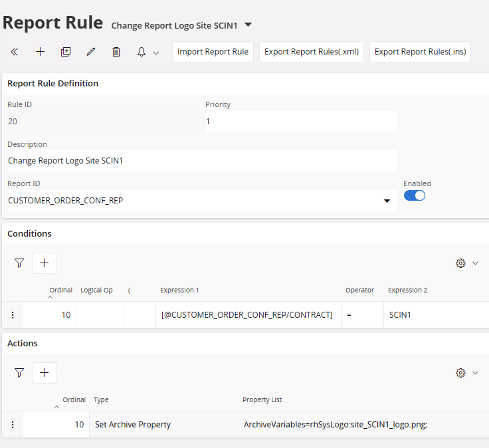Click the collapse double-chevron icon in toolbar
Viewport: 489px width, 448px height.
(14, 52)
